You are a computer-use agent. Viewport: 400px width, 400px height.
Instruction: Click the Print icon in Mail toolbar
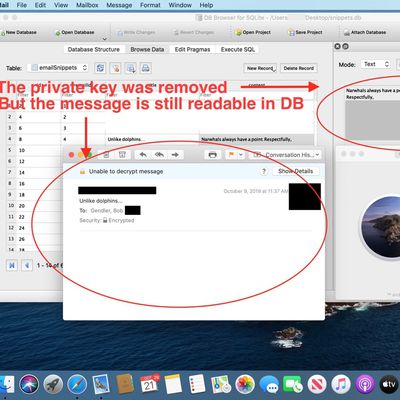click(212, 155)
